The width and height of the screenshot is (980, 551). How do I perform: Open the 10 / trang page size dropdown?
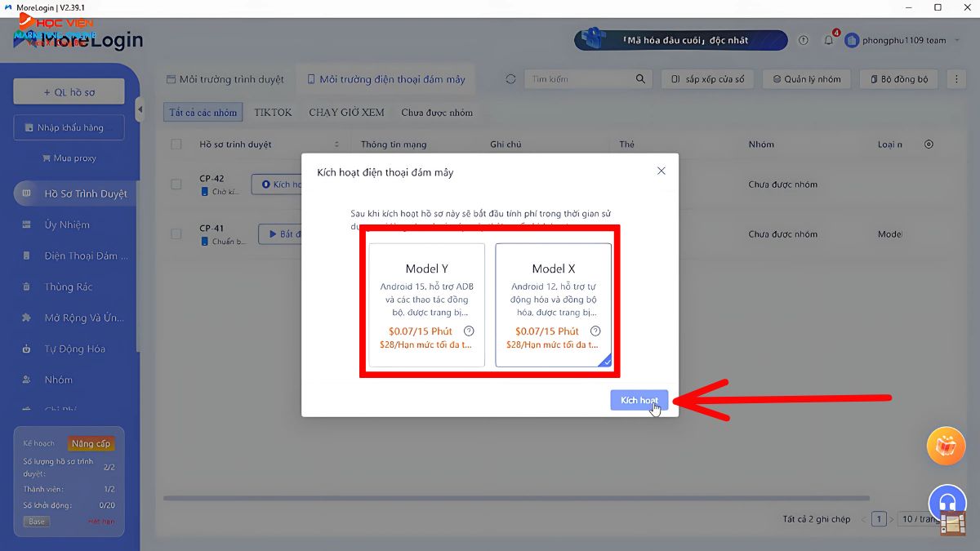click(x=920, y=518)
